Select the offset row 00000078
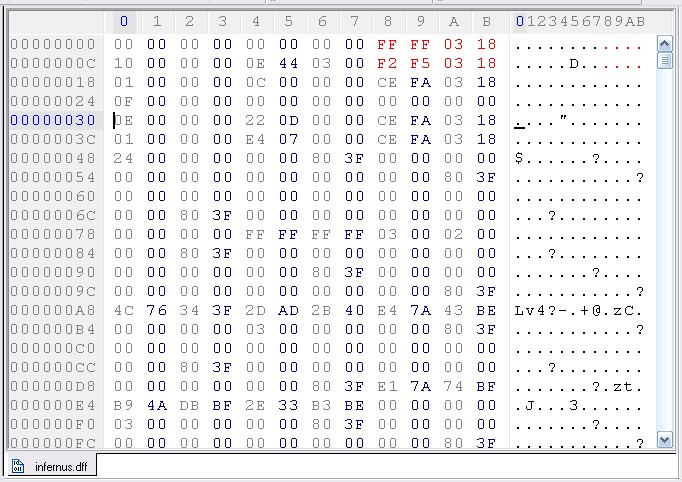Viewport: 682px width, 482px height. pos(53,234)
